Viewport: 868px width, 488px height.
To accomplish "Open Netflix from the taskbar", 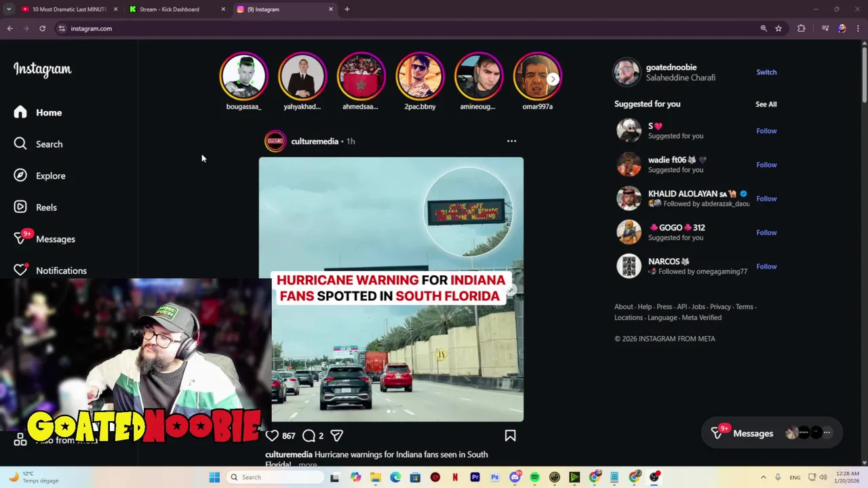I will pyautogui.click(x=455, y=477).
